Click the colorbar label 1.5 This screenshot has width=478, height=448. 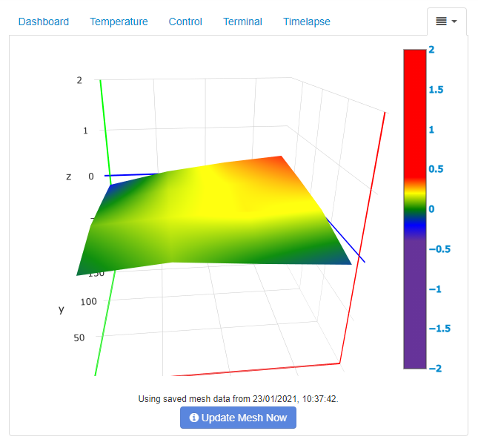click(x=436, y=90)
